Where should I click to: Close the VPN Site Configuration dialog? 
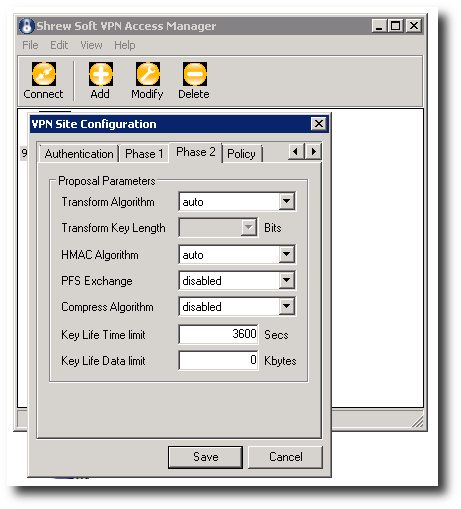[318, 124]
